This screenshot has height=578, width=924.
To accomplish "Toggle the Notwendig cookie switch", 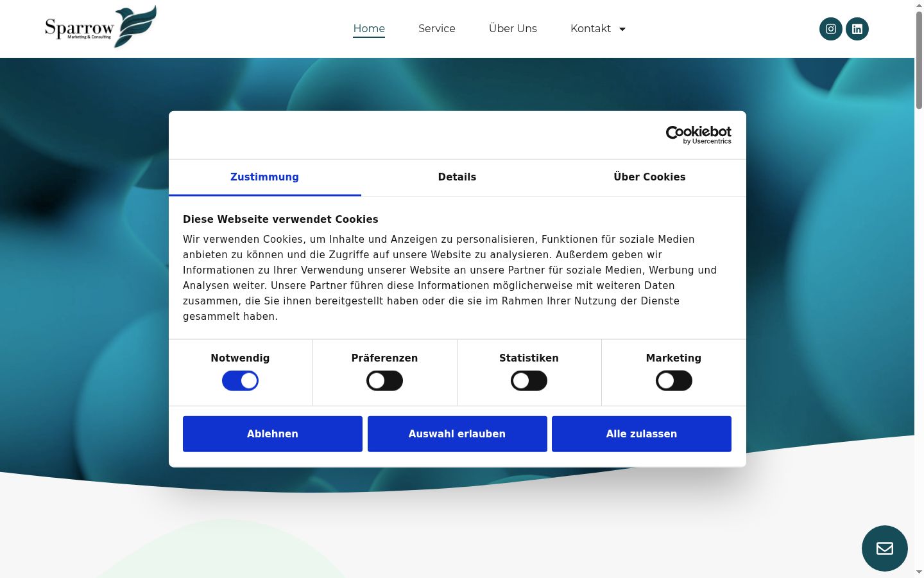I will 240,381.
